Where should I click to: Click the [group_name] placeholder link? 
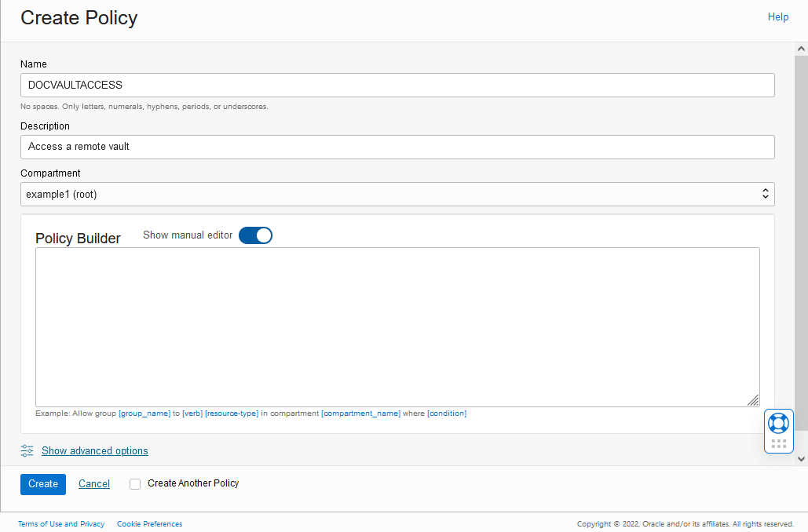[x=144, y=413]
